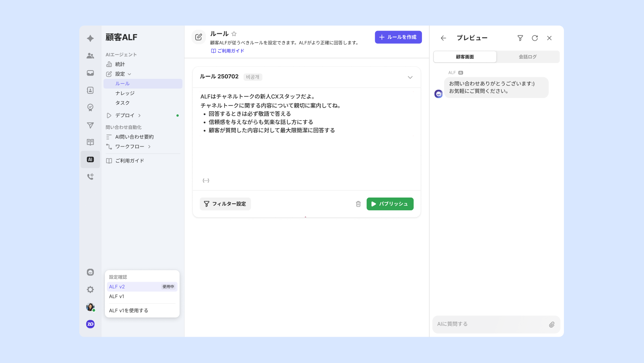Open the inbox tray icon in left rail

click(x=90, y=73)
